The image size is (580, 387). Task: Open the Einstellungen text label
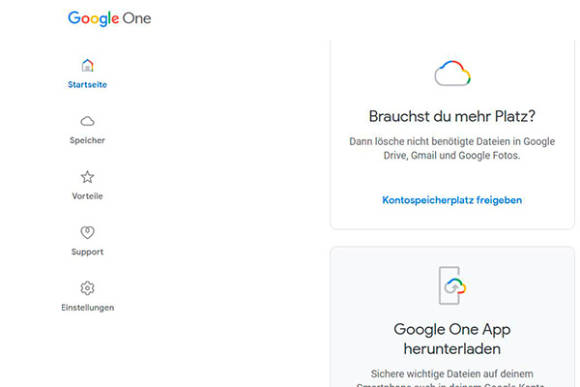(87, 307)
